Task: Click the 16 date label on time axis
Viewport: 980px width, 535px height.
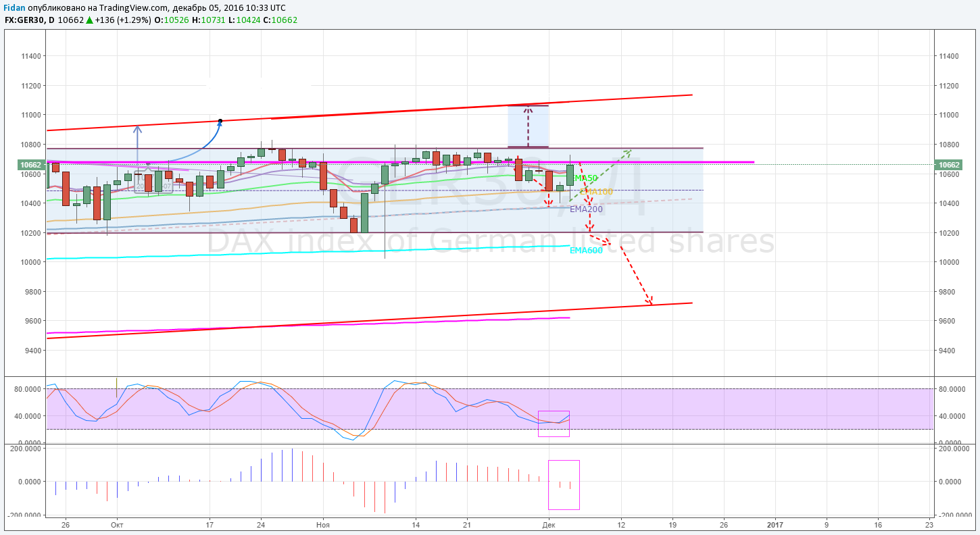Action: 877,524
